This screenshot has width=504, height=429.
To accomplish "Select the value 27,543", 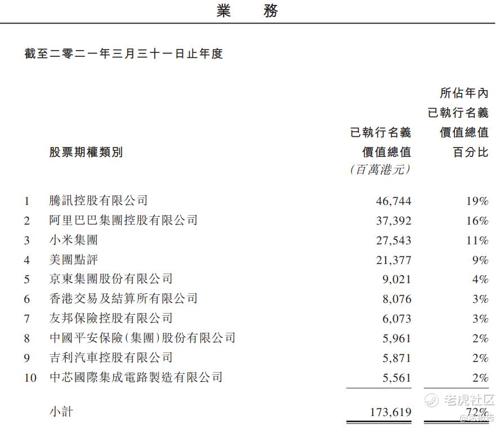I will click(x=394, y=240).
